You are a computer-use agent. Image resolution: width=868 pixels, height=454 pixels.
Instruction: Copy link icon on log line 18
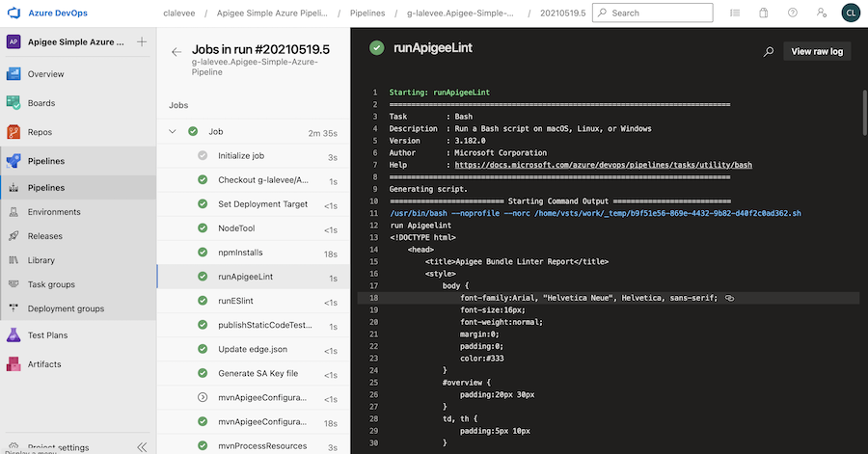point(730,298)
